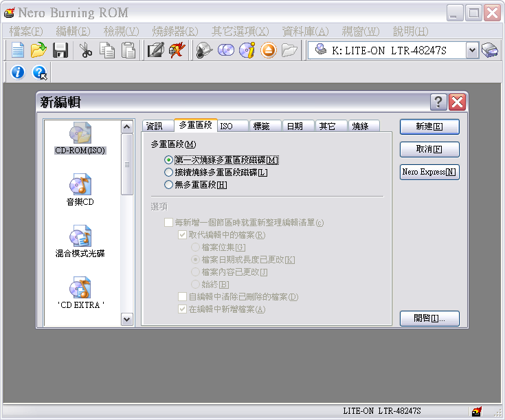Select 檔案日期或長度已更改 radio option
The height and width of the screenshot is (420, 505).
(x=243, y=259)
